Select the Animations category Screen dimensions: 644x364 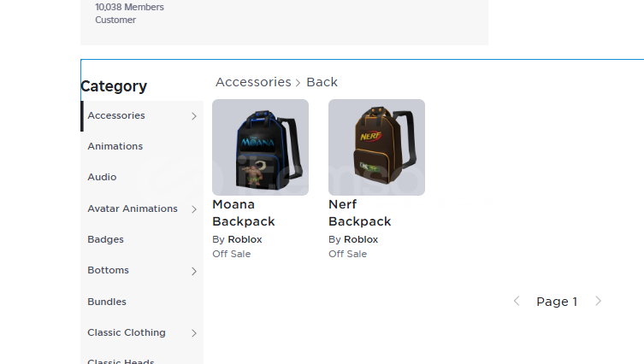(115, 146)
